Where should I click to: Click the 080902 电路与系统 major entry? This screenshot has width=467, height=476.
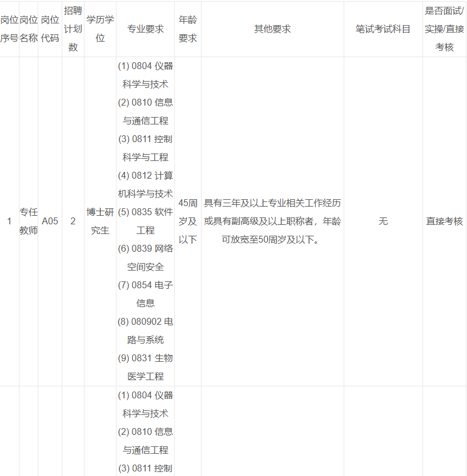145,331
